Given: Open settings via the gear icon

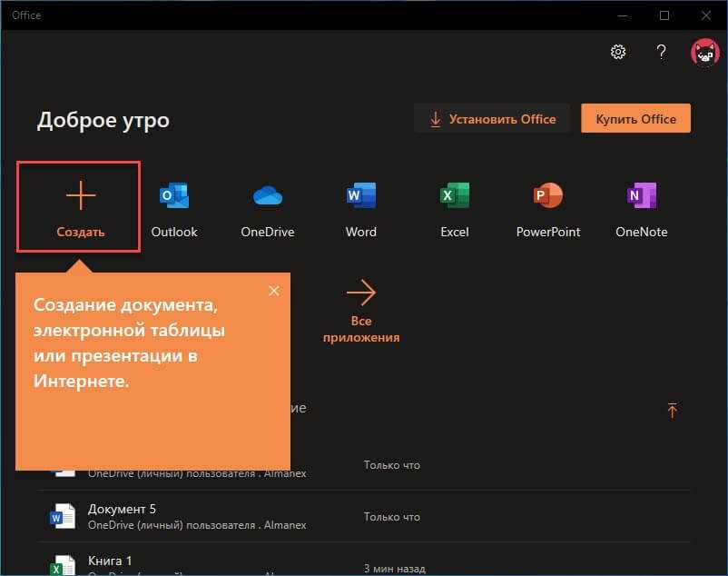Looking at the screenshot, I should tap(618, 52).
